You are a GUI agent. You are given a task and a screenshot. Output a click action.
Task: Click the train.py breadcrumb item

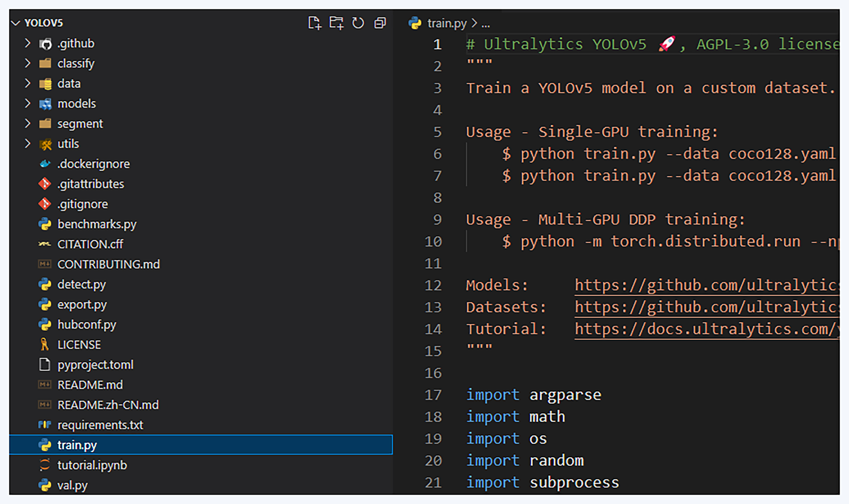coord(447,23)
